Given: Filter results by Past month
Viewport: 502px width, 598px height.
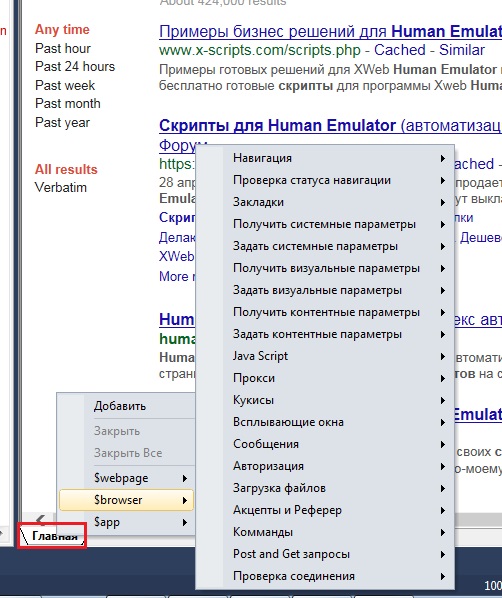Looking at the screenshot, I should point(68,103).
